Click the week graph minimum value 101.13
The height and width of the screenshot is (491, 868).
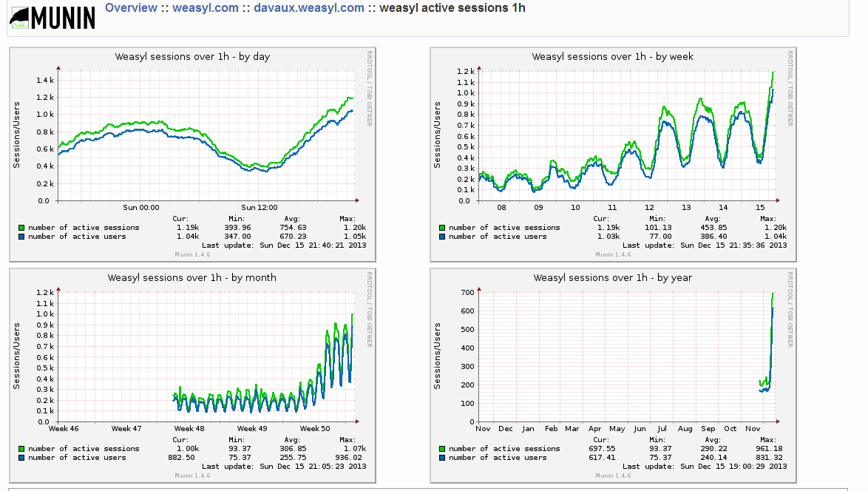[658, 228]
